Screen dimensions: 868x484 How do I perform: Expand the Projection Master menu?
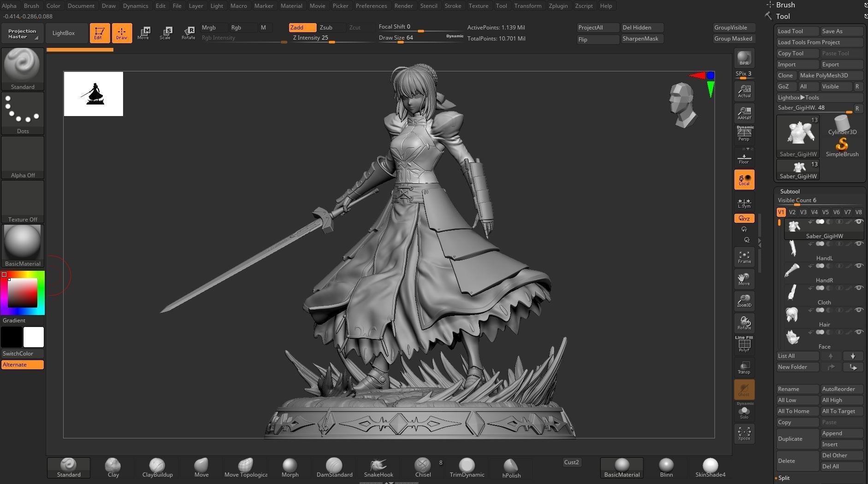coord(22,34)
